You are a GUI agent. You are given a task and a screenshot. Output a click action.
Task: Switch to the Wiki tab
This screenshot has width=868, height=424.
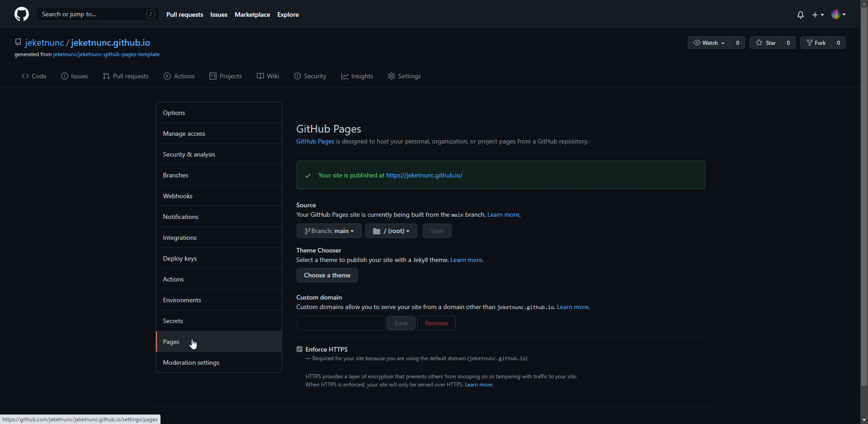pos(268,76)
